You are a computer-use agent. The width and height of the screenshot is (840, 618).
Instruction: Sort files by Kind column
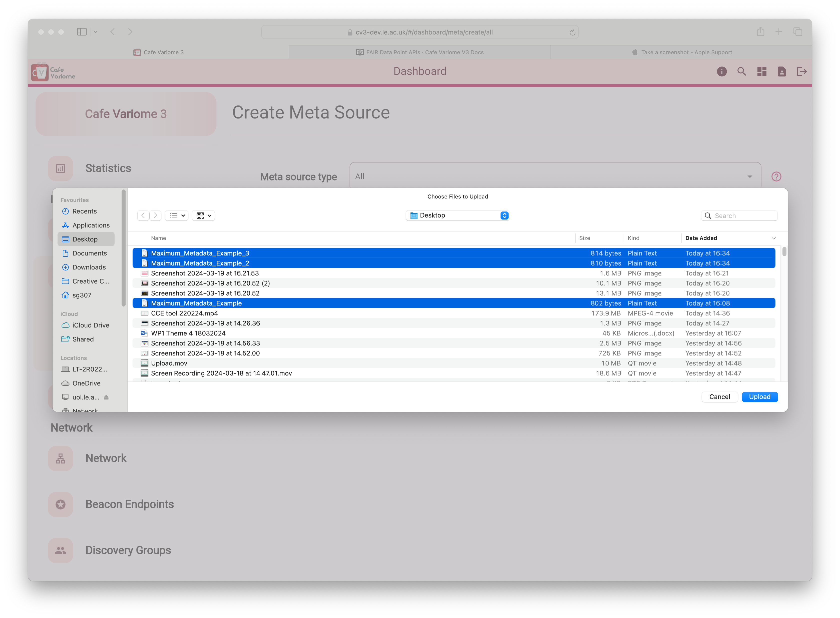pyautogui.click(x=633, y=238)
